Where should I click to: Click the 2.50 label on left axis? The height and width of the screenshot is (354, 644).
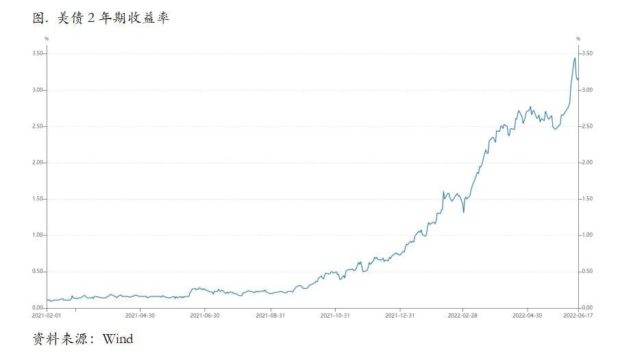pos(38,126)
